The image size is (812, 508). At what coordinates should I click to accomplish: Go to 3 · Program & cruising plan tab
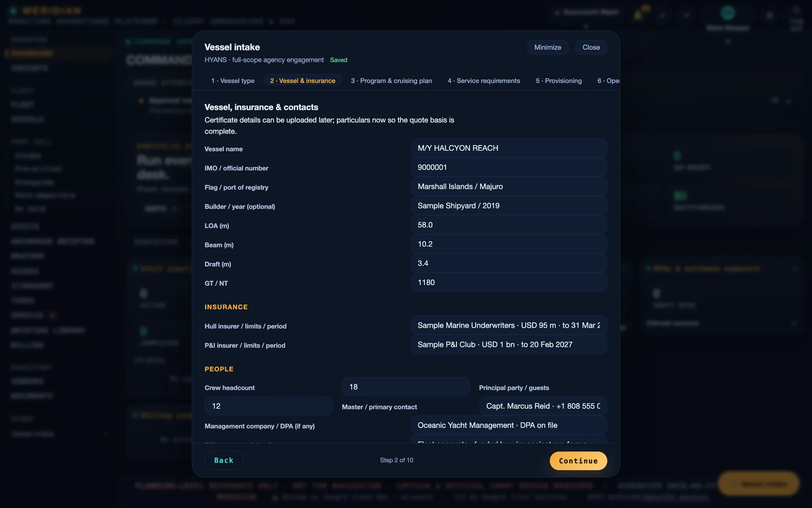pos(391,81)
